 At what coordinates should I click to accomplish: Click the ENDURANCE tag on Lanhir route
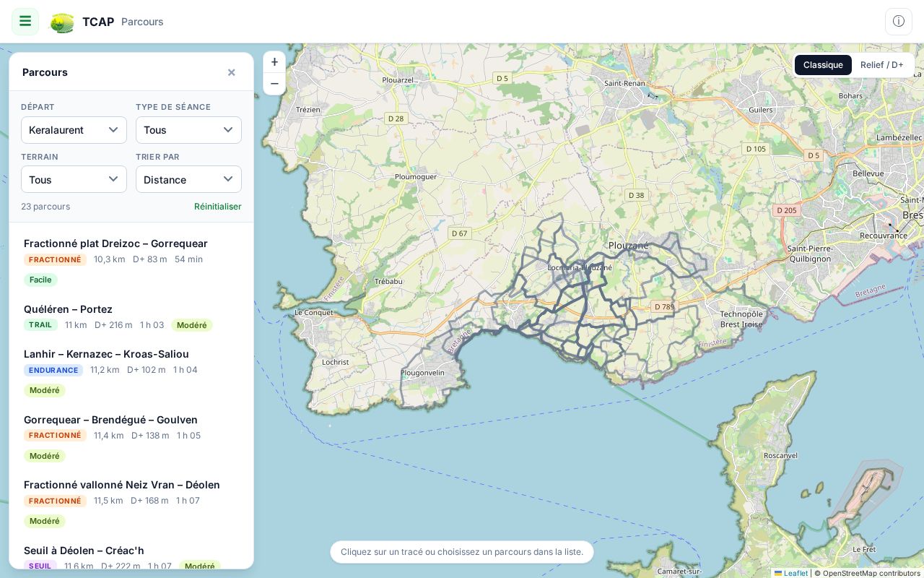(53, 371)
